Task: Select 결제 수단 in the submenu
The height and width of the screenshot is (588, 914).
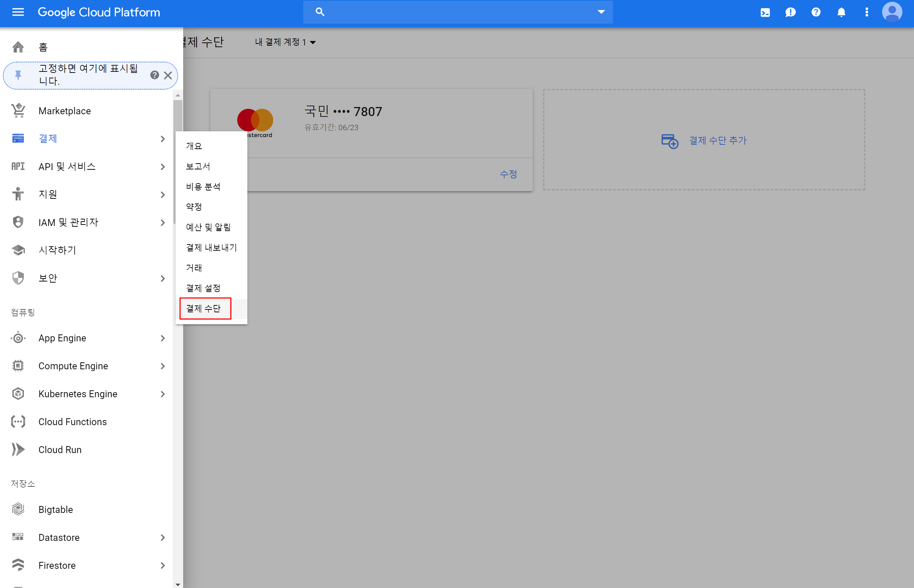Action: pyautogui.click(x=203, y=308)
